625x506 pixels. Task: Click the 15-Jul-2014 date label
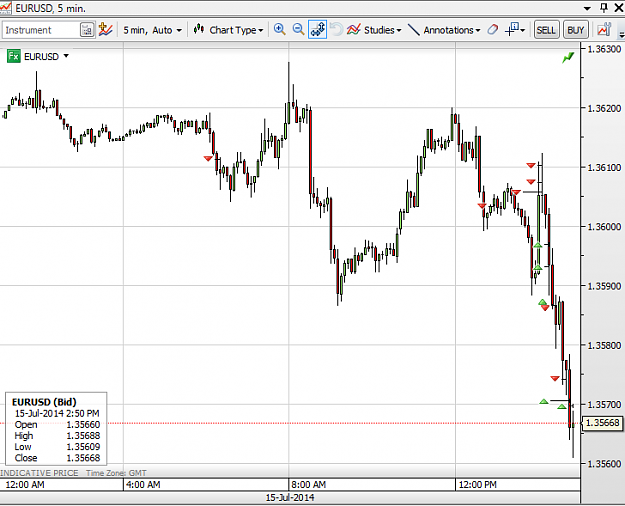290,498
